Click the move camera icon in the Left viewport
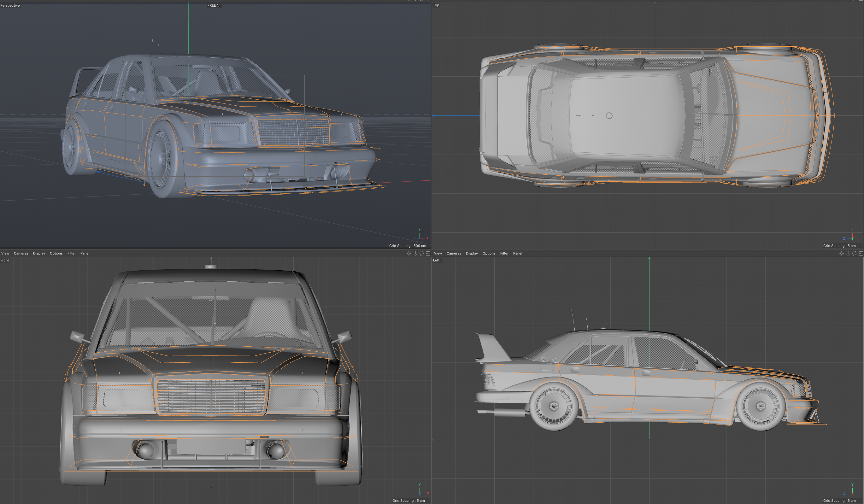Viewport: 864px width, 504px height. 841,253
